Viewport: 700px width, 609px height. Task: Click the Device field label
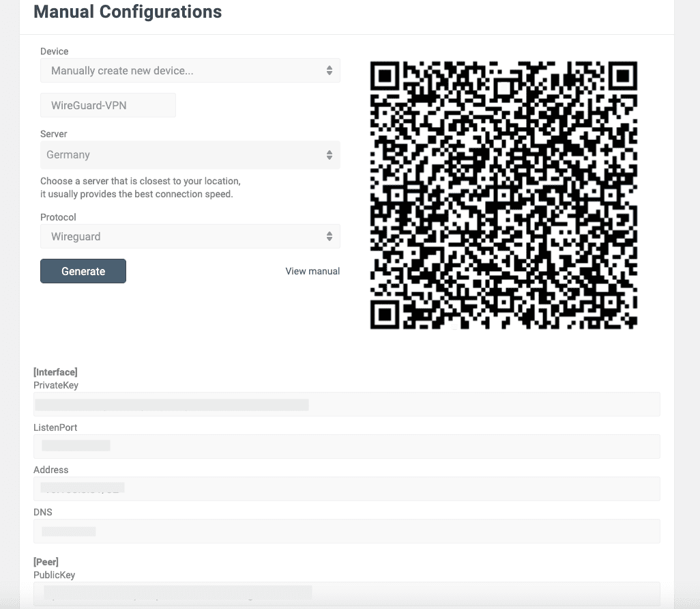55,51
